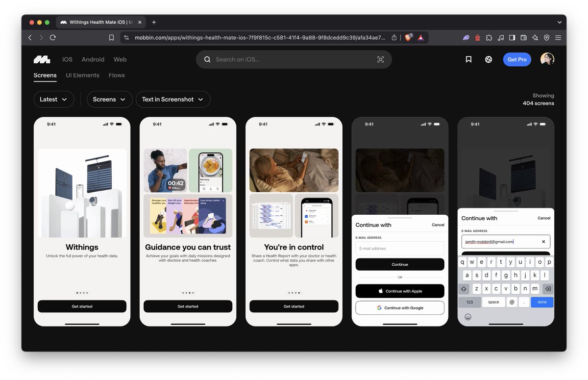Click the @ key on keyboard
Screen dimensions: 588x380
pyautogui.click(x=512, y=302)
